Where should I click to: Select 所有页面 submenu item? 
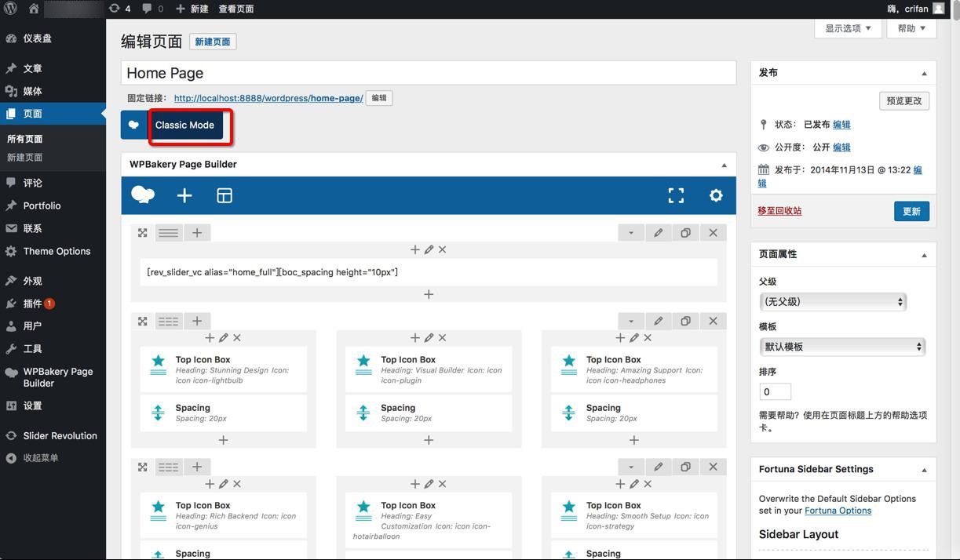[x=25, y=139]
